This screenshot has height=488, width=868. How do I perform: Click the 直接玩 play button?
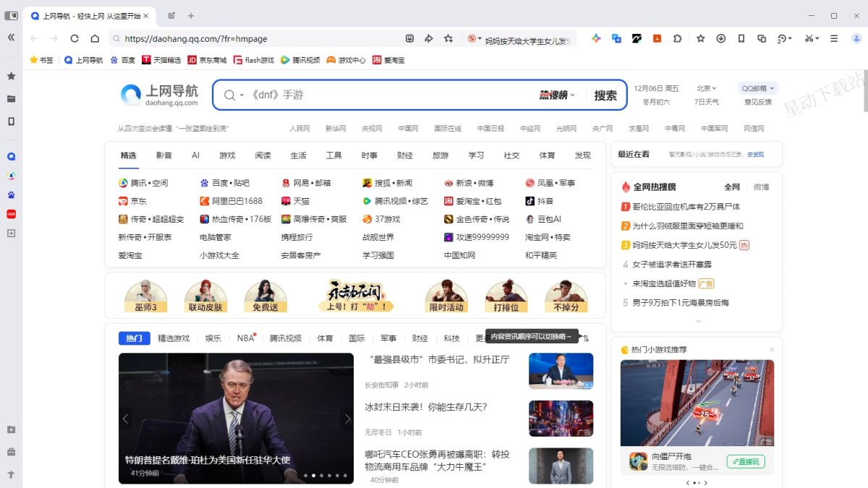coord(746,461)
